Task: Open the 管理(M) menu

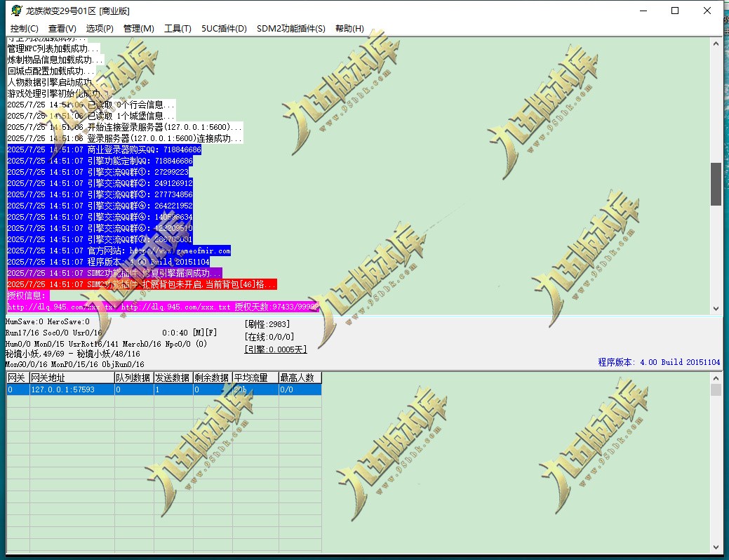Action: (x=138, y=28)
